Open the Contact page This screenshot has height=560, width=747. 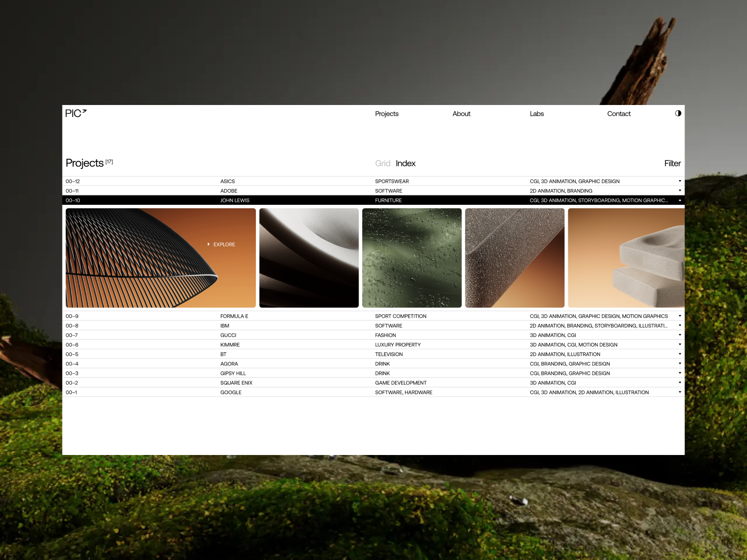tap(619, 114)
